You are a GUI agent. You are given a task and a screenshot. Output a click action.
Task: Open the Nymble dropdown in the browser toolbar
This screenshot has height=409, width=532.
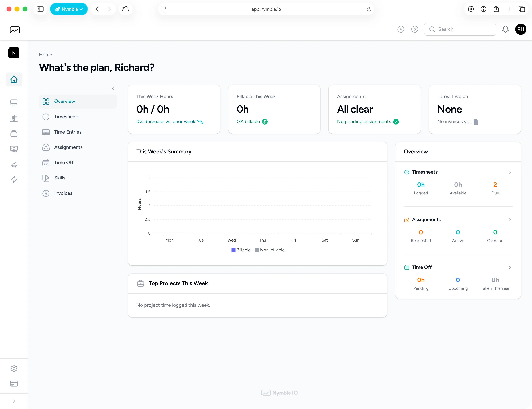click(x=69, y=9)
